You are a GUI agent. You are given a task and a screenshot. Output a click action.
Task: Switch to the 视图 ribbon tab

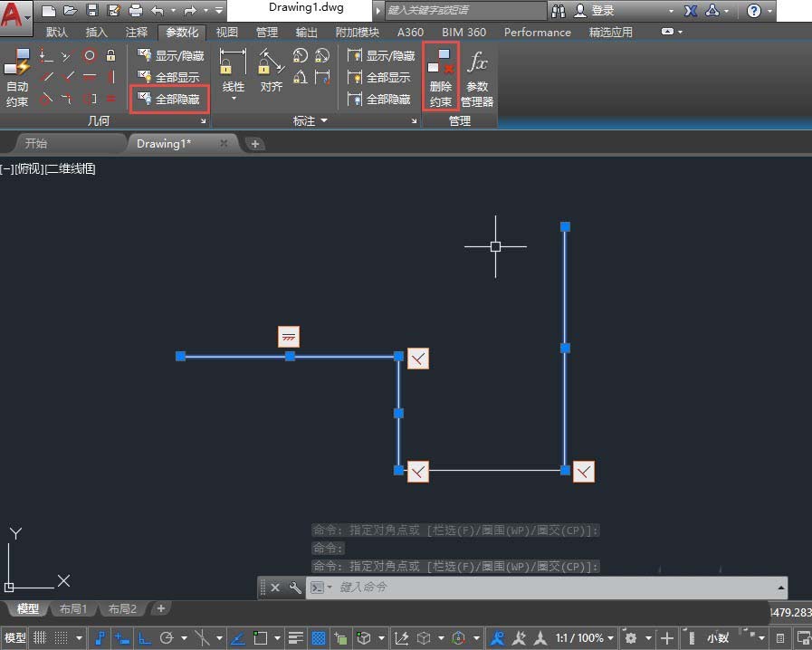click(227, 32)
